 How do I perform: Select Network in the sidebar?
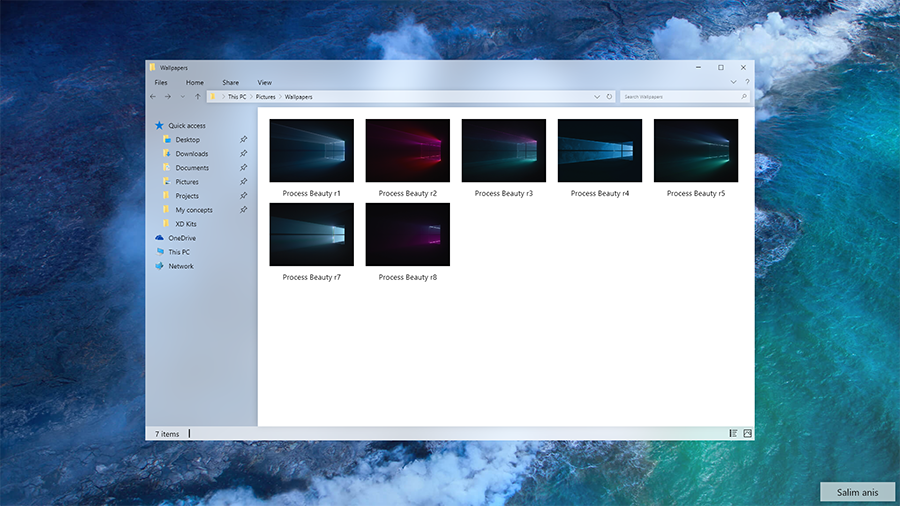pos(181,266)
